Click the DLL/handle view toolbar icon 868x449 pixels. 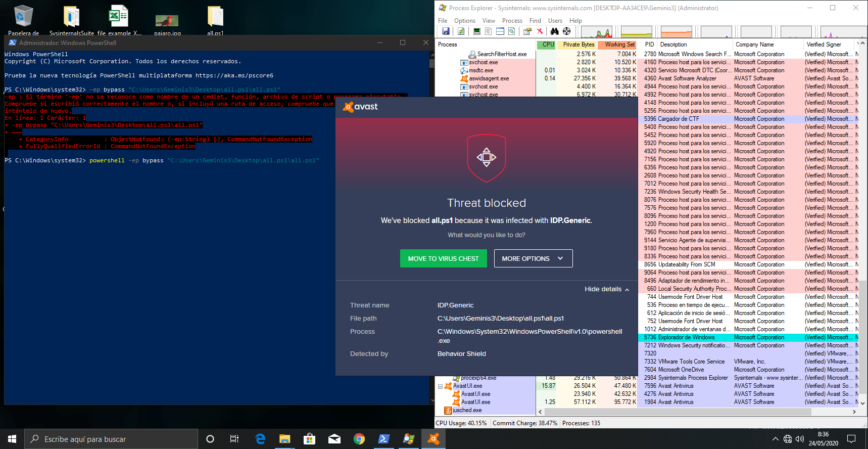tap(511, 31)
